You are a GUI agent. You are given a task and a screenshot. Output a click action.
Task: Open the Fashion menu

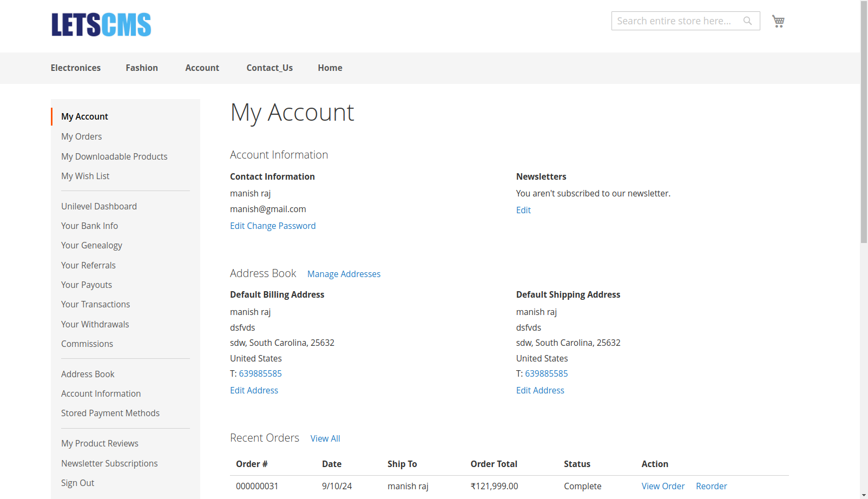(x=141, y=68)
